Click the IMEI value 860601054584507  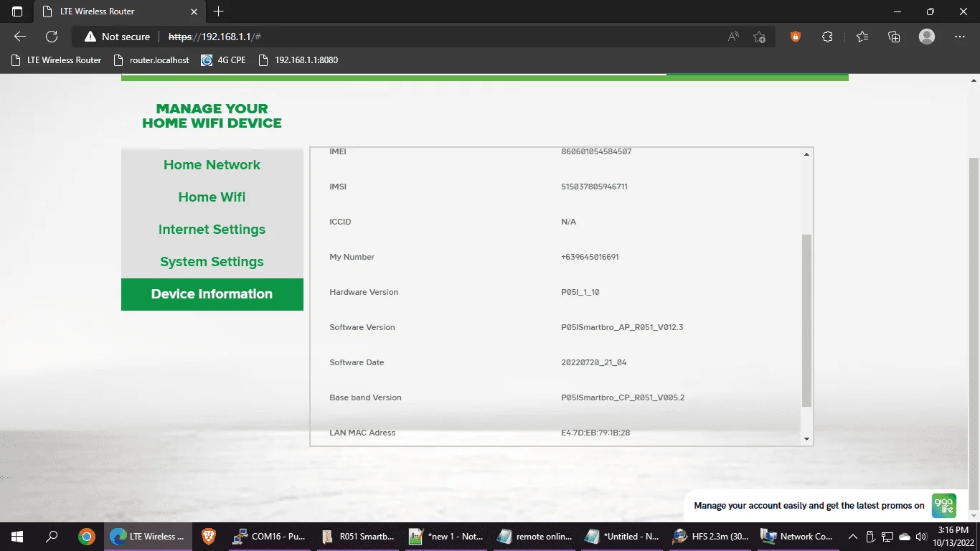point(596,151)
